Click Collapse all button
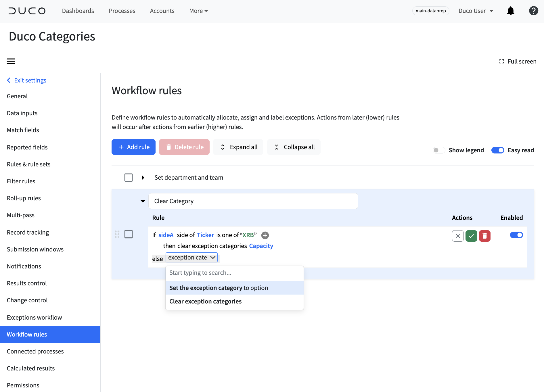Screen dimensions: 544x392 [x=294, y=147]
